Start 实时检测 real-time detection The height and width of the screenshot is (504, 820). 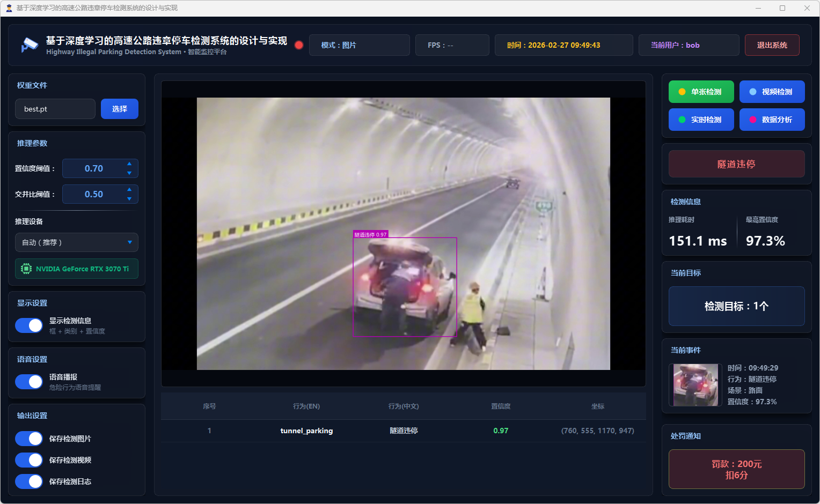point(701,120)
